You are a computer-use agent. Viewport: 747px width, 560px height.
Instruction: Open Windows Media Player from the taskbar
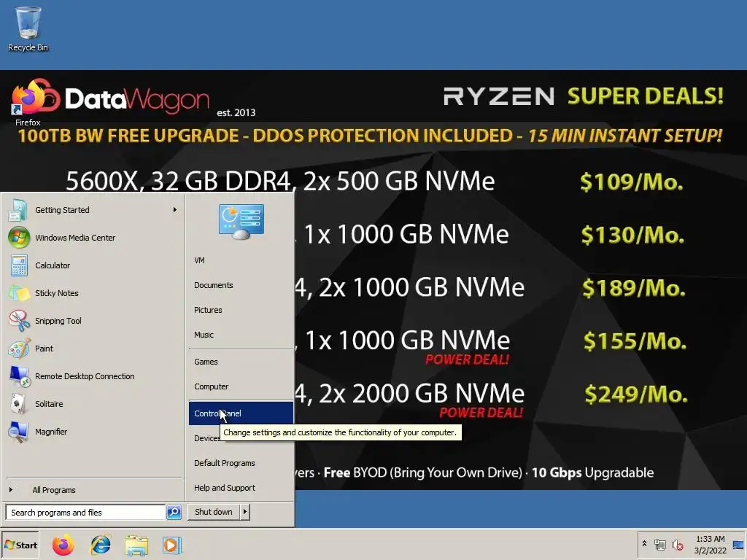click(172, 545)
